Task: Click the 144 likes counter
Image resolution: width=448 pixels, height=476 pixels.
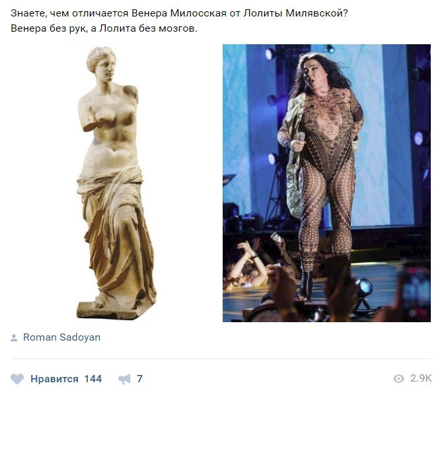Action: tap(93, 379)
